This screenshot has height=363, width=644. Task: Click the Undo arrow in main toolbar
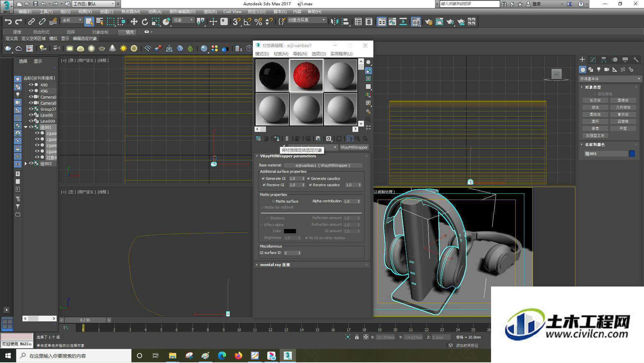[x=8, y=22]
